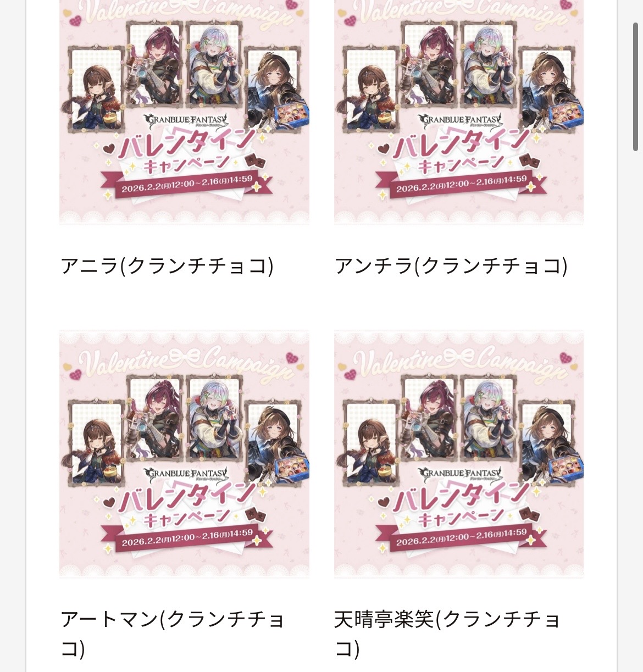The width and height of the screenshot is (643, 672).
Task: Click the page's vertical scrollbar thumb
Action: 636,86
